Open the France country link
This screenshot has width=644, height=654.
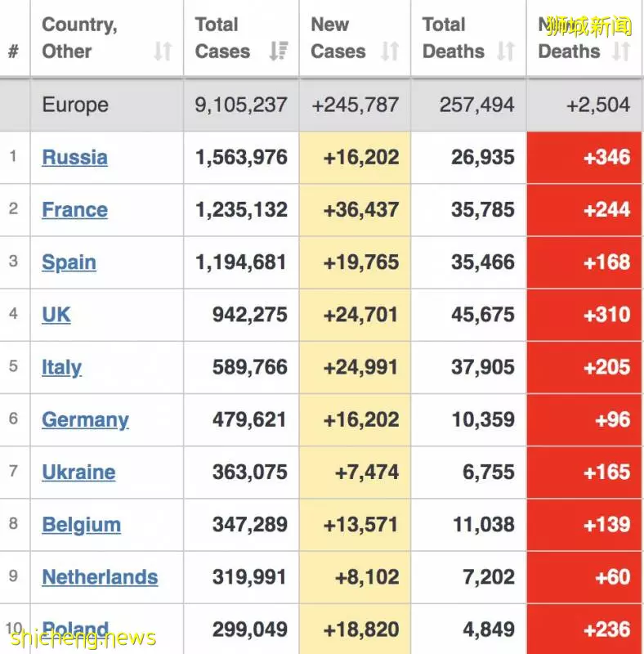(x=74, y=210)
